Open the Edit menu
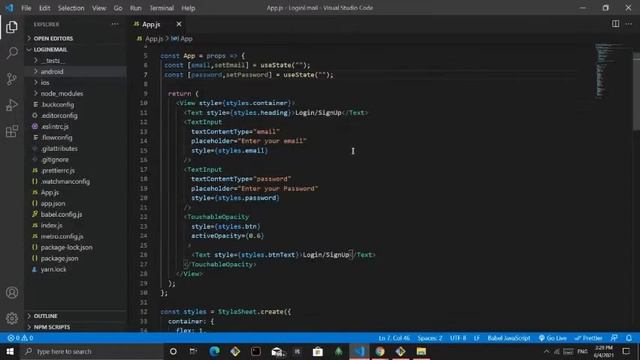Viewport: 640px width, 360px height. pyautogui.click(x=44, y=8)
